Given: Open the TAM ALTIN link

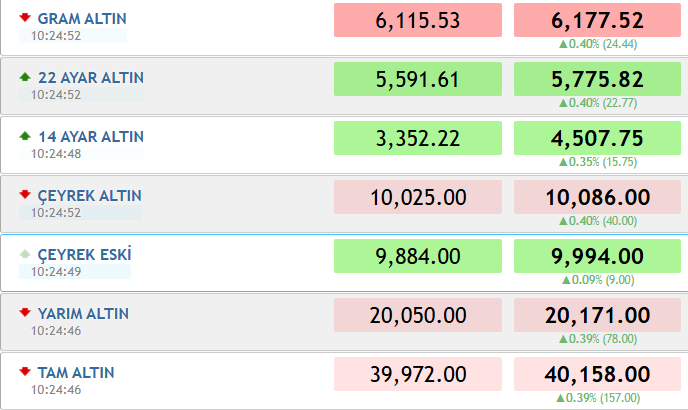Looking at the screenshot, I should pyautogui.click(x=76, y=373).
